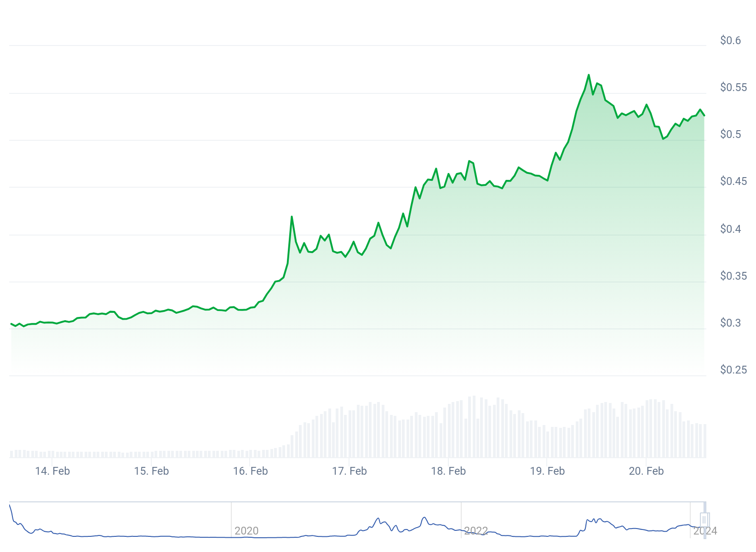The height and width of the screenshot is (552, 756).
Task: Click the 18. Feb date label
Action: coord(448,471)
